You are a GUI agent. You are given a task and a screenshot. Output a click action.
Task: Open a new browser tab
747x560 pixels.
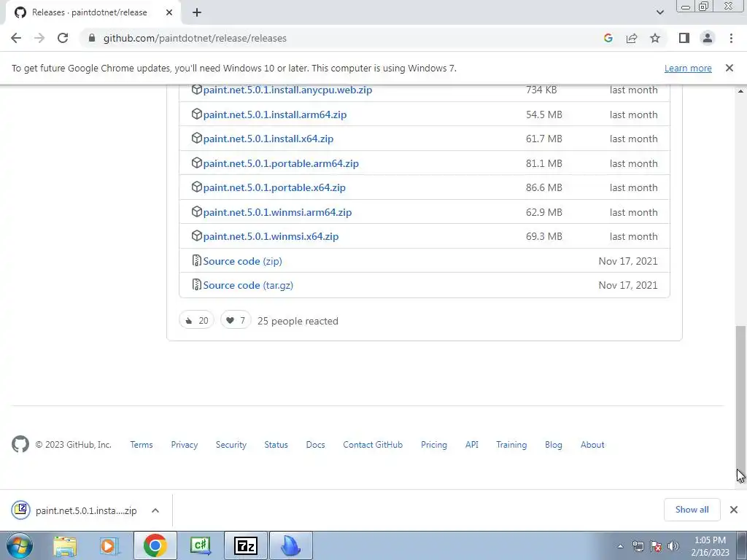[x=197, y=12]
